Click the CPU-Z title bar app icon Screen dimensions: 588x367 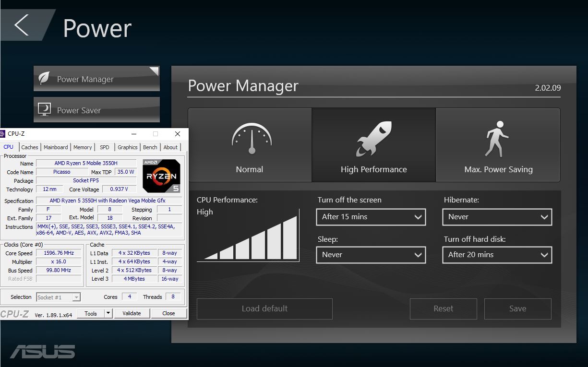coord(2,134)
